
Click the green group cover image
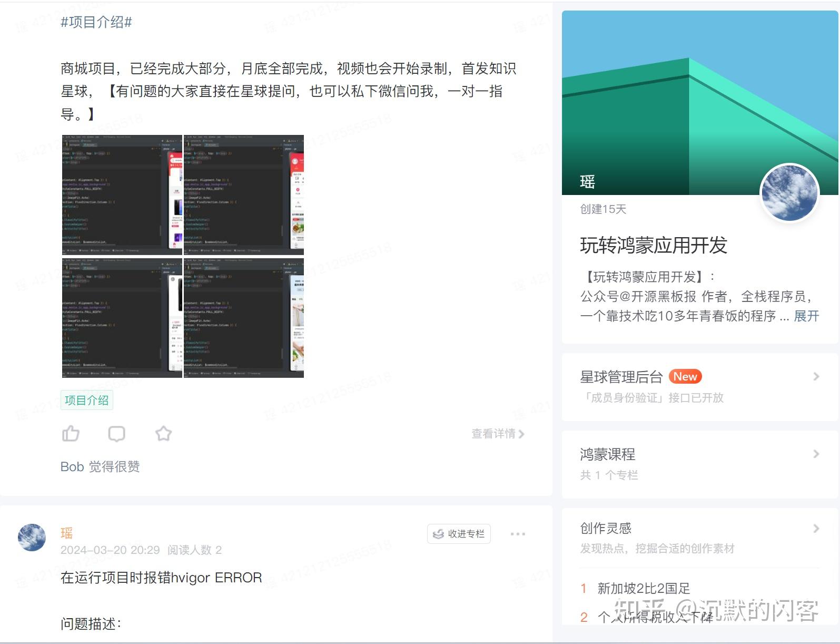point(700,103)
